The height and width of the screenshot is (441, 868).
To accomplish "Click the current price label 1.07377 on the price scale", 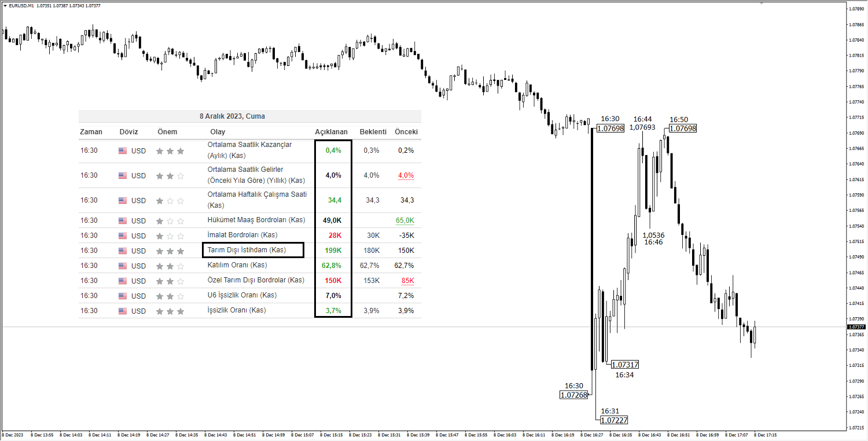I will click(855, 327).
